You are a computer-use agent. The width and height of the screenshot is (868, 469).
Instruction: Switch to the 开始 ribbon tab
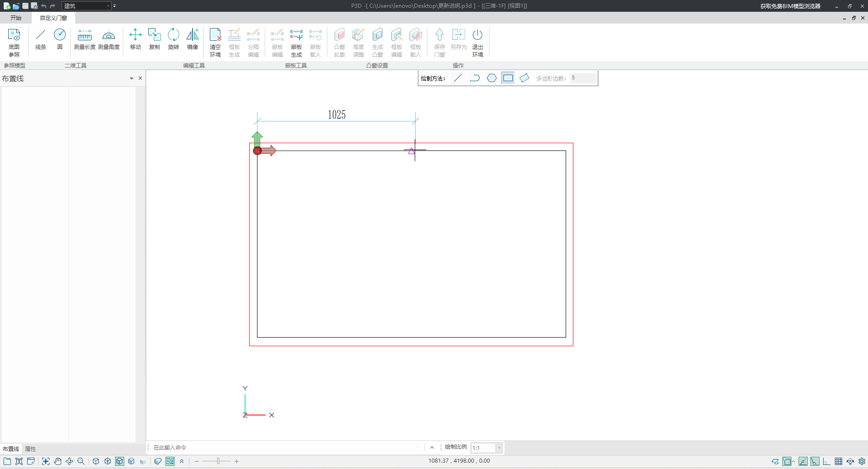pyautogui.click(x=16, y=18)
